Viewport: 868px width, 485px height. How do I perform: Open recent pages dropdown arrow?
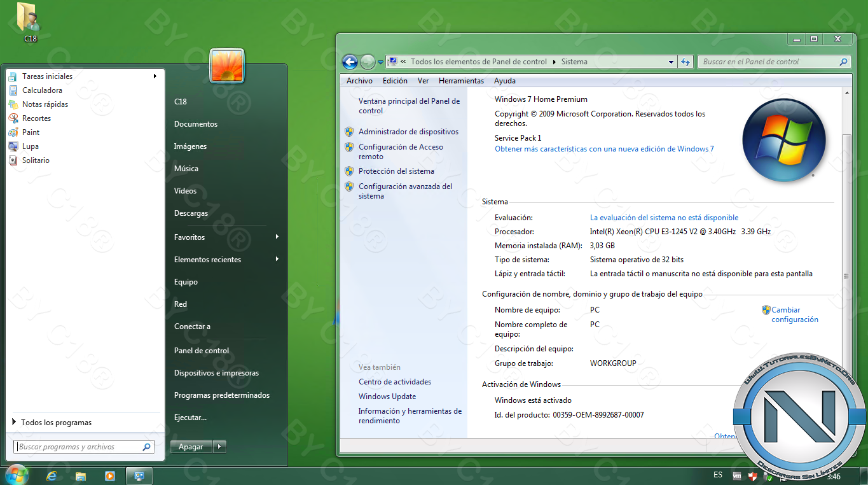[380, 62]
